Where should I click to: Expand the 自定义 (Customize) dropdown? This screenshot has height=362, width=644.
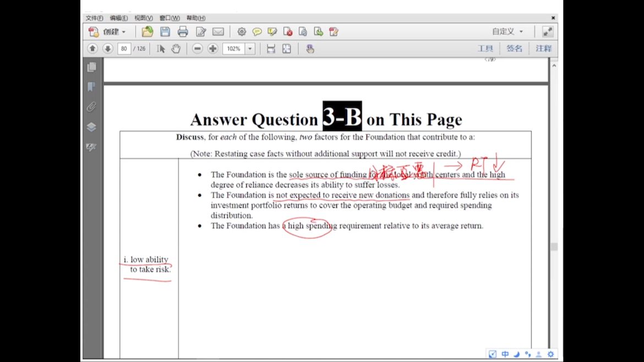point(507,32)
